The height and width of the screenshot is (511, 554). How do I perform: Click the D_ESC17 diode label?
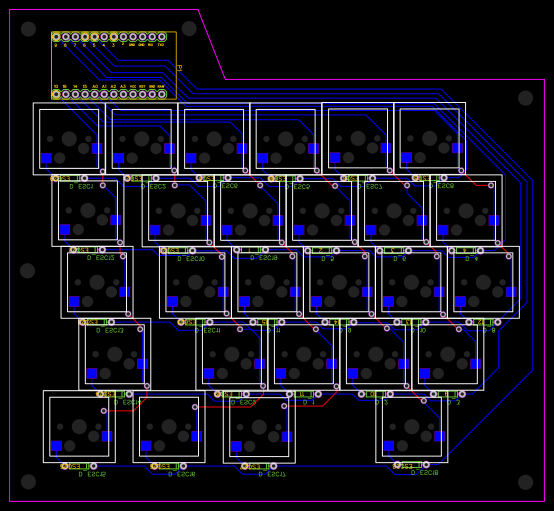(272, 475)
